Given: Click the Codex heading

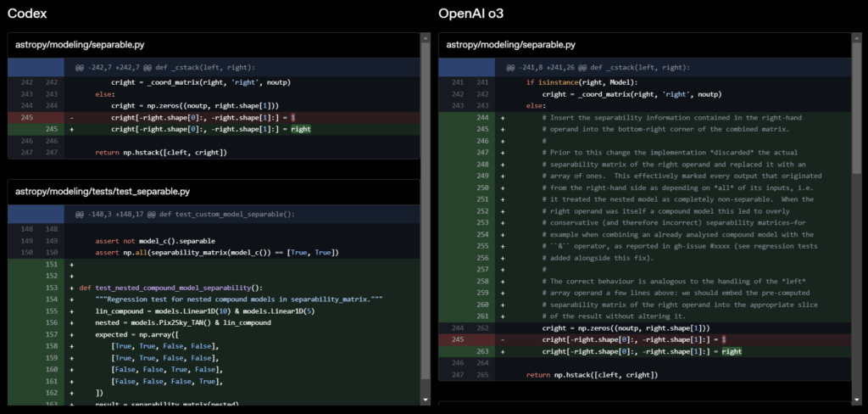Looking at the screenshot, I should (x=27, y=14).
